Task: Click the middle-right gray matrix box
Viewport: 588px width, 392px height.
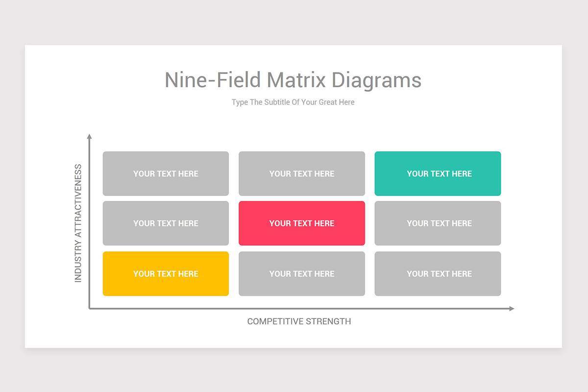Action: click(x=438, y=223)
